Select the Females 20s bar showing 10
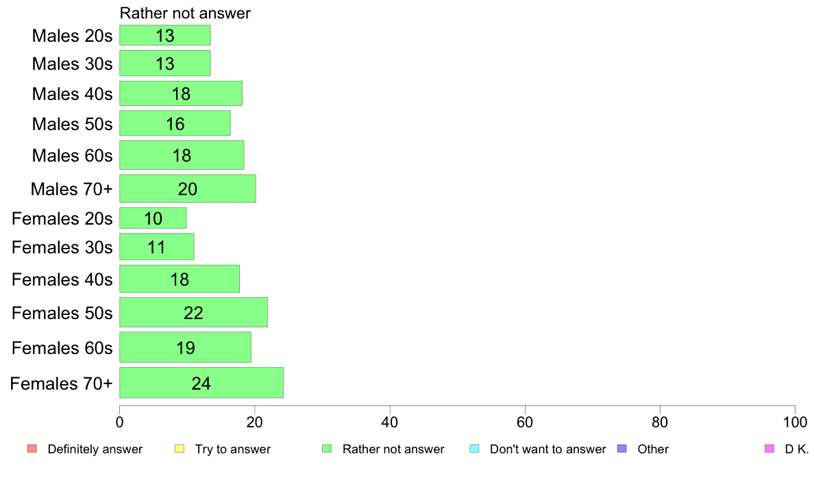The image size is (814, 504). (x=153, y=218)
